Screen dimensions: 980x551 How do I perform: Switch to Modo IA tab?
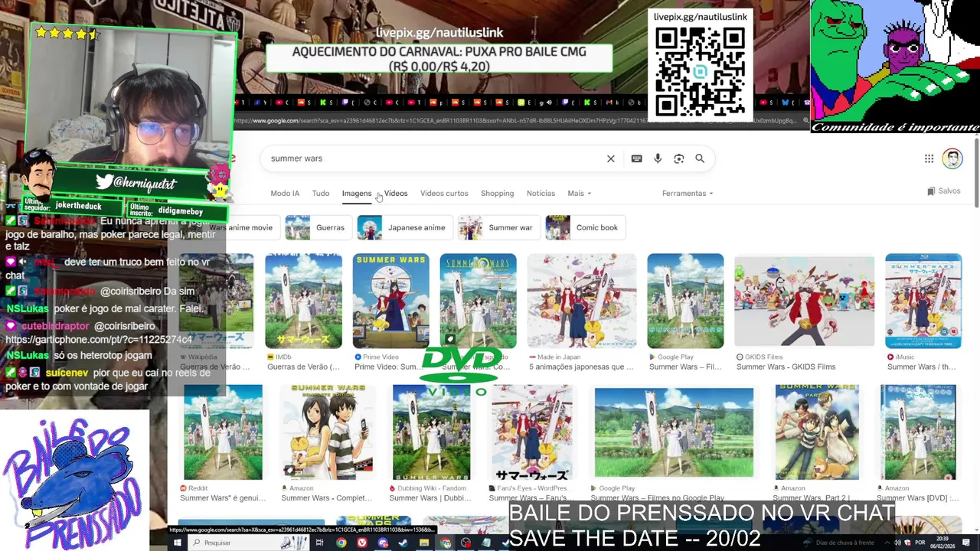click(285, 194)
